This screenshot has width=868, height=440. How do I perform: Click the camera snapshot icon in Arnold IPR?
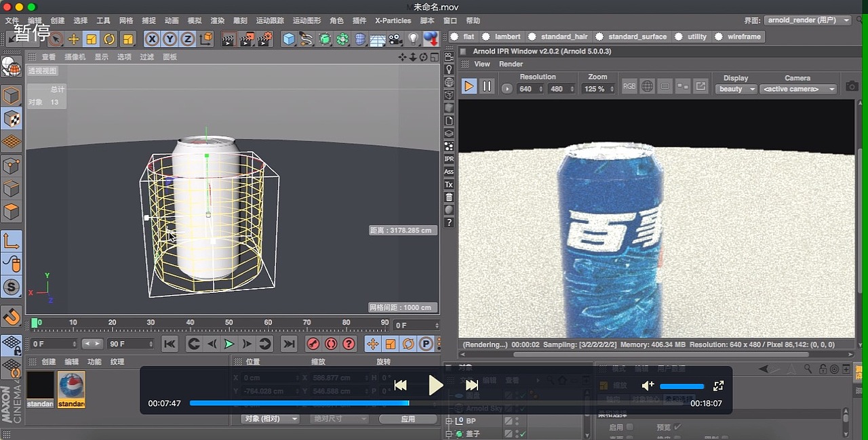[851, 85]
